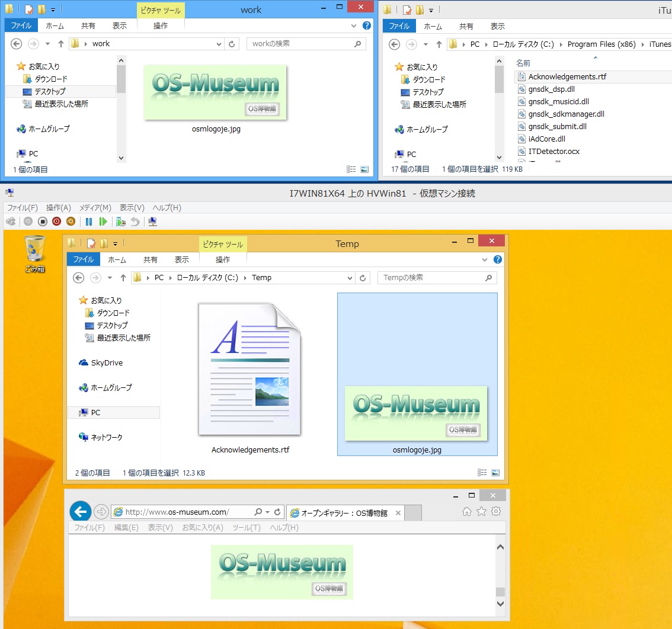
Task: Switch work window to details view
Action: click(x=351, y=169)
